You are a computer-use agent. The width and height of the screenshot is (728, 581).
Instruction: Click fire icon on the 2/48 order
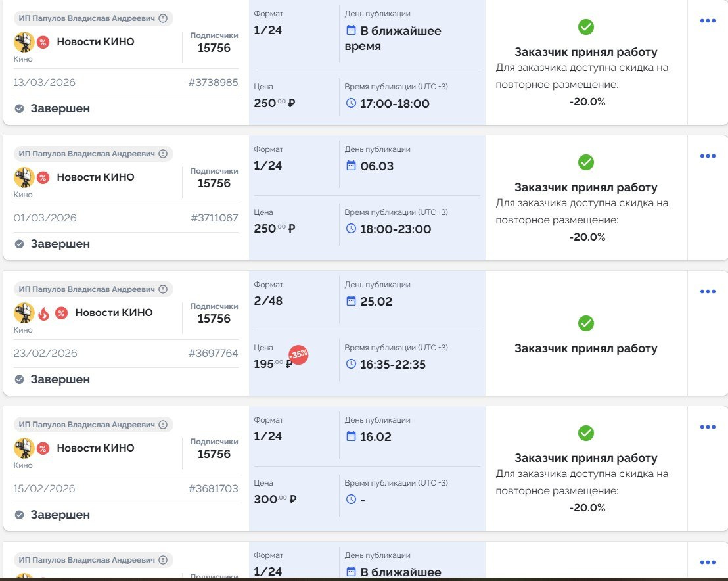click(x=43, y=313)
